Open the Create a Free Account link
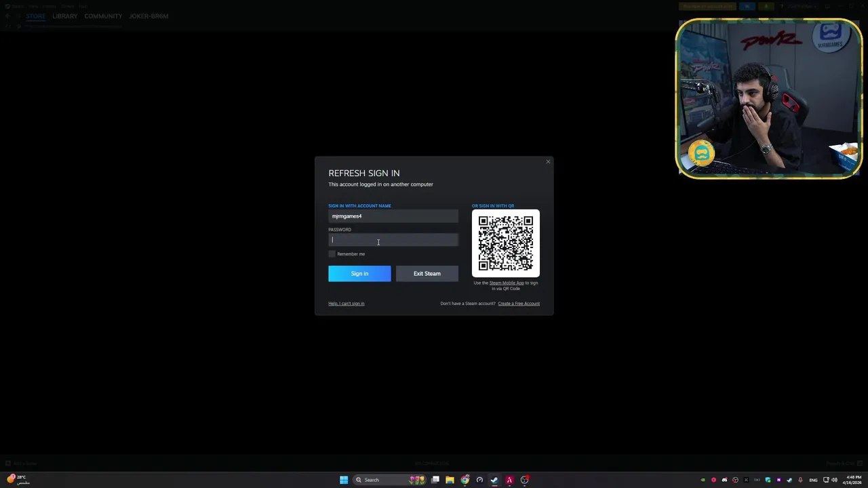 (x=519, y=304)
